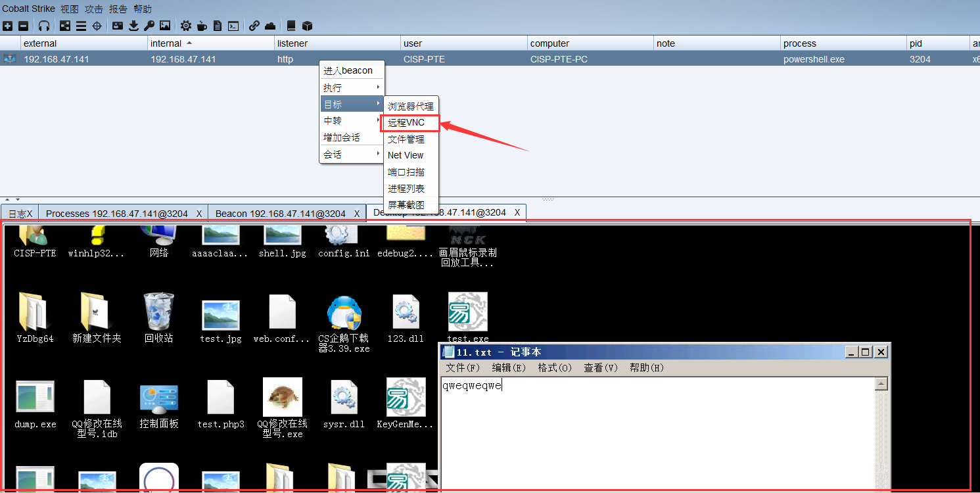
Task: Open Screenshots via the picture toolbar icon
Action: 165,26
